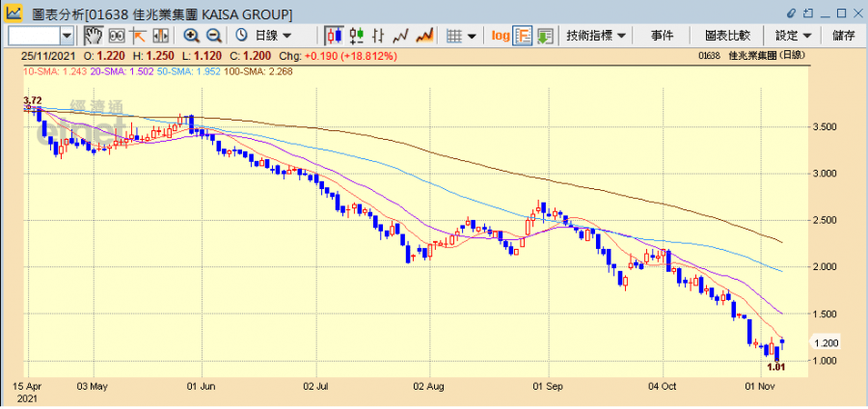Open the 日線 period dropdown
Image resolution: width=868 pixels, height=409 pixels.
click(265, 36)
